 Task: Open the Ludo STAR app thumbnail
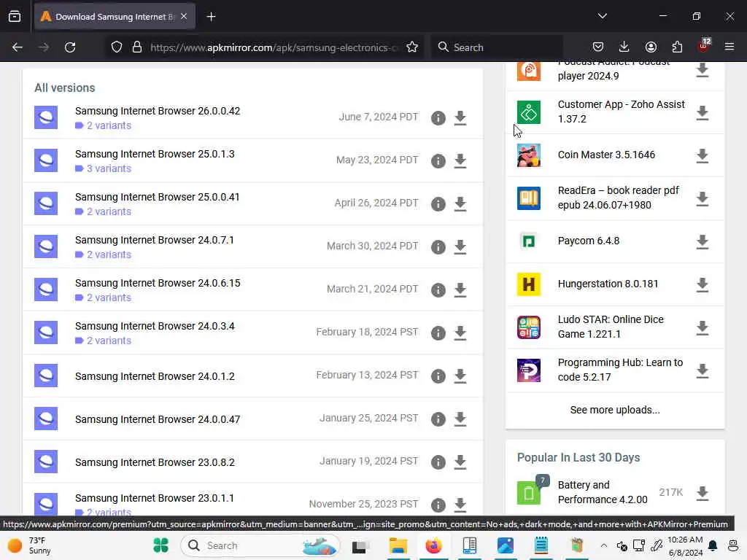[528, 327]
